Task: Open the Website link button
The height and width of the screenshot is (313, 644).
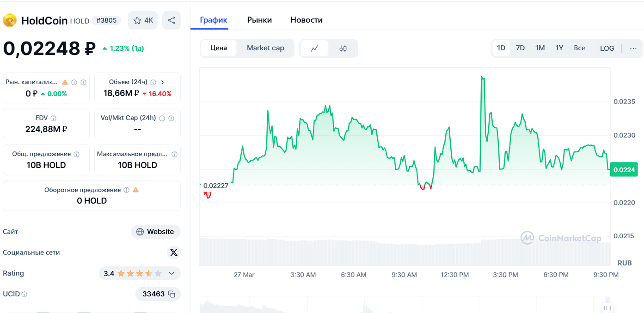Action: click(x=156, y=232)
